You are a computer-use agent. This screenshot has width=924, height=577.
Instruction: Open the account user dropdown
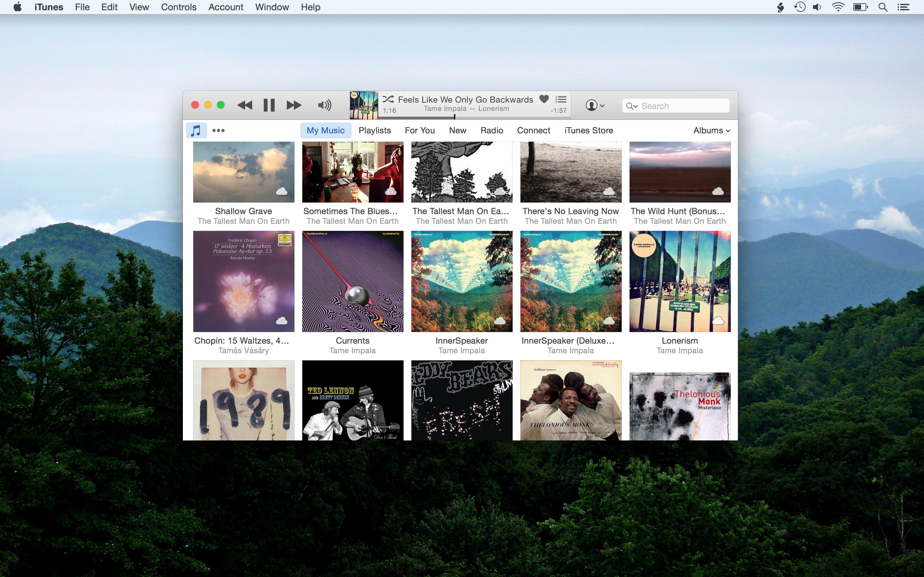(595, 105)
